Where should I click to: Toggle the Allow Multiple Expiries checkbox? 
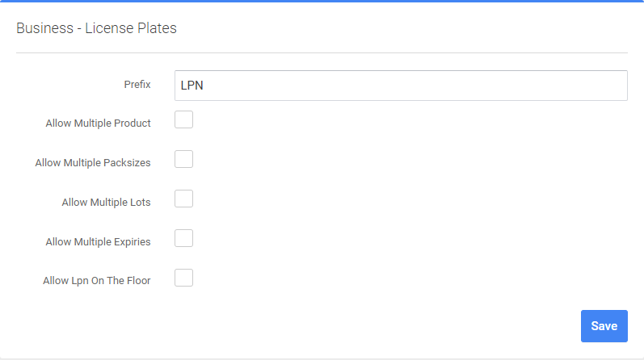click(x=183, y=238)
